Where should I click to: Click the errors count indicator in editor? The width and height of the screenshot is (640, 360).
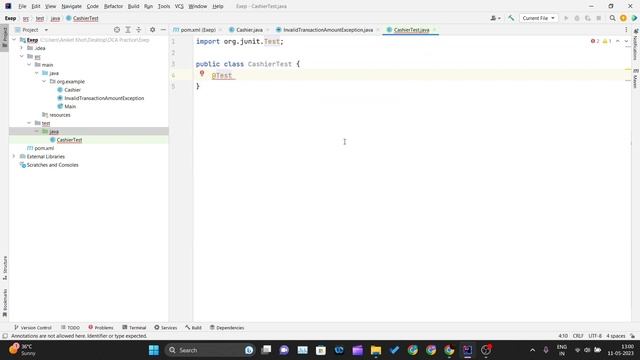click(x=595, y=41)
